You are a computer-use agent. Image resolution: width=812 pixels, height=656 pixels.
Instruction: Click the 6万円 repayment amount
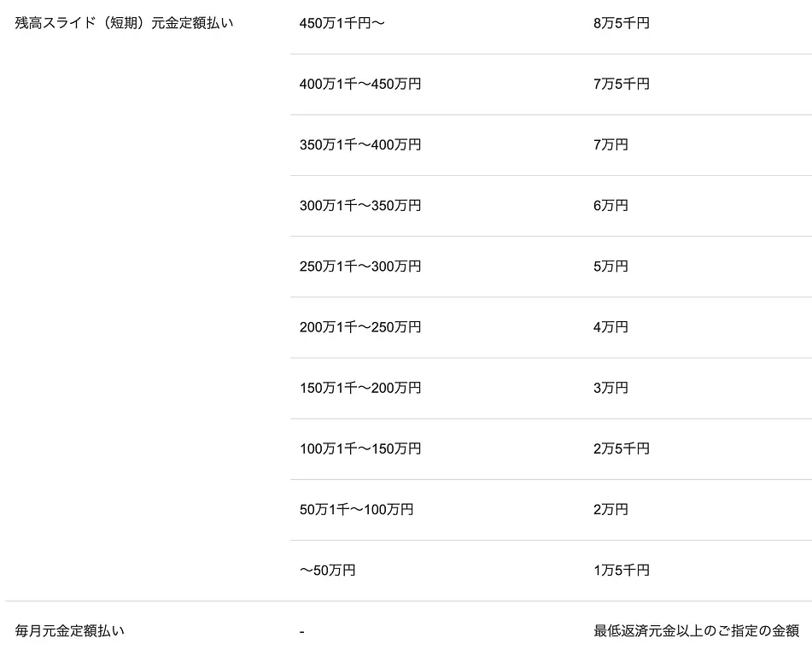click(x=610, y=205)
